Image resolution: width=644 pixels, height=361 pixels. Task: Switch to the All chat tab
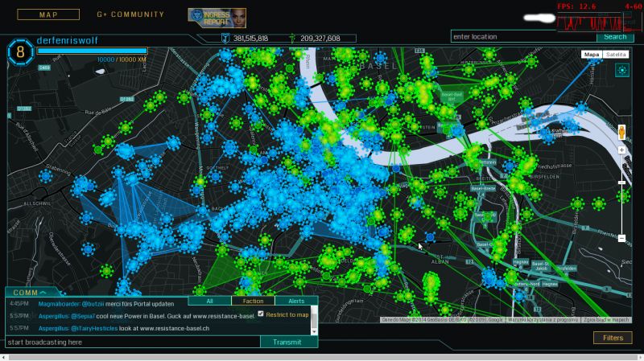209,302
